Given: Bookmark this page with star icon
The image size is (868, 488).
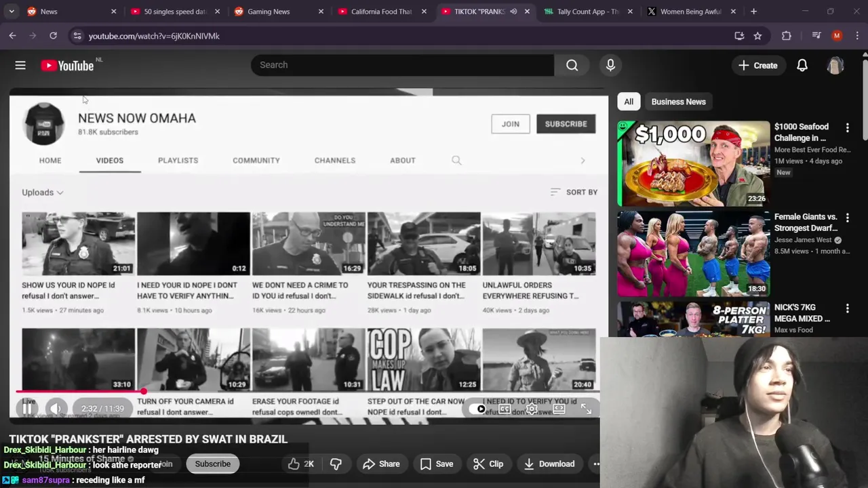Looking at the screenshot, I should tap(757, 36).
